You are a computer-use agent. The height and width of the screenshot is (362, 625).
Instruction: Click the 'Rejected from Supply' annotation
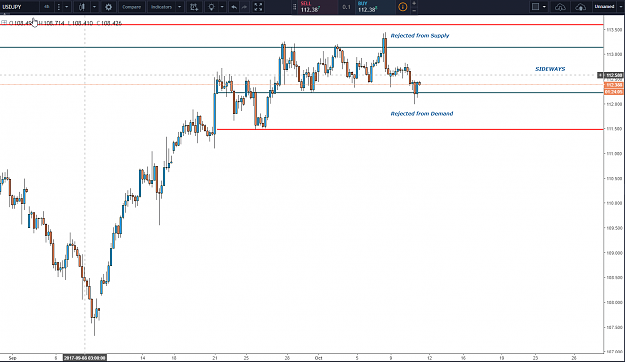[x=420, y=35]
